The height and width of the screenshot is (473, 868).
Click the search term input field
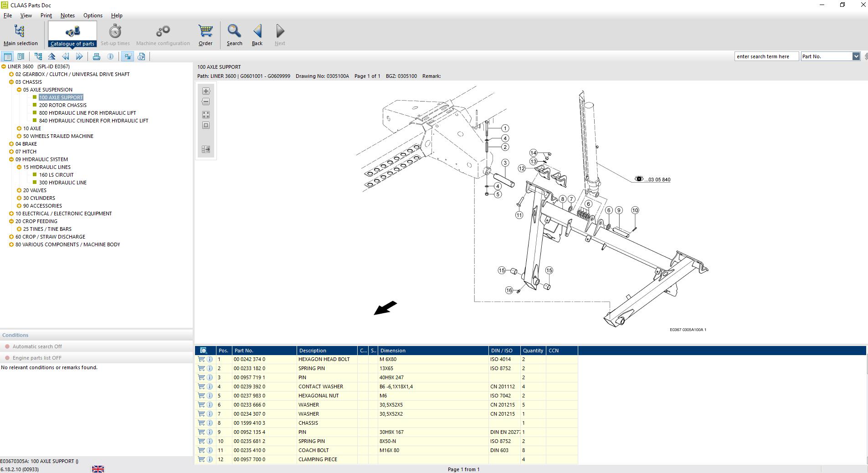[766, 56]
